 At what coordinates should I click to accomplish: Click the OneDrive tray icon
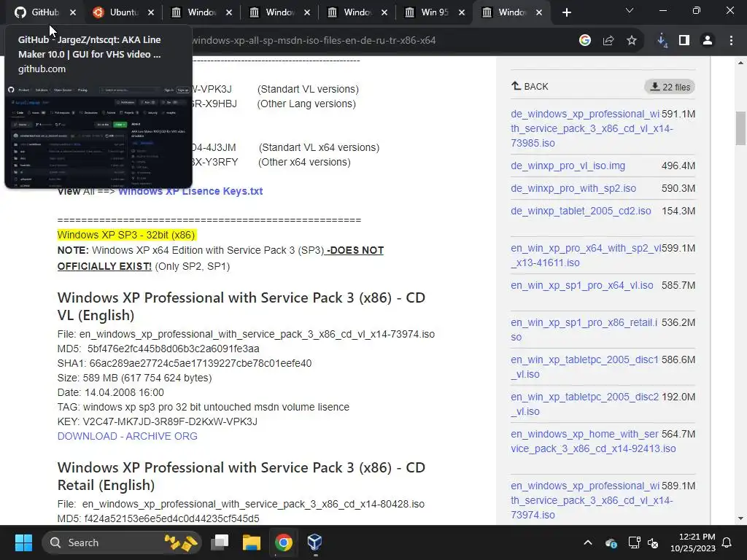pyautogui.click(x=611, y=542)
